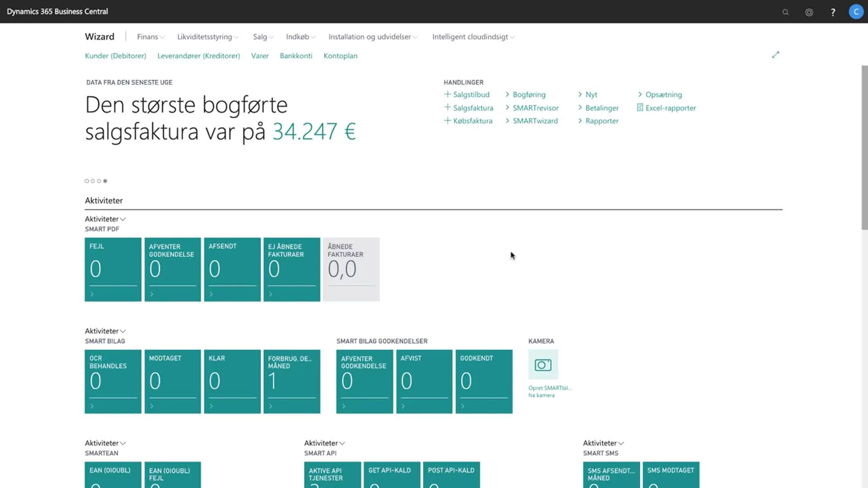Open the Kontoplan link
Viewport: 868px width, 488px height.
340,56
